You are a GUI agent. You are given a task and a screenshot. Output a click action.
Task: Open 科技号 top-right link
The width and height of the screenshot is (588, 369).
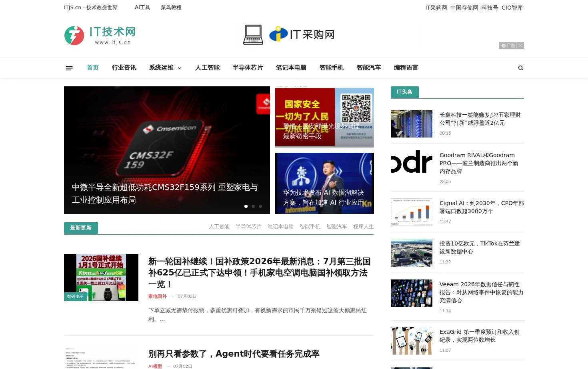tap(490, 8)
